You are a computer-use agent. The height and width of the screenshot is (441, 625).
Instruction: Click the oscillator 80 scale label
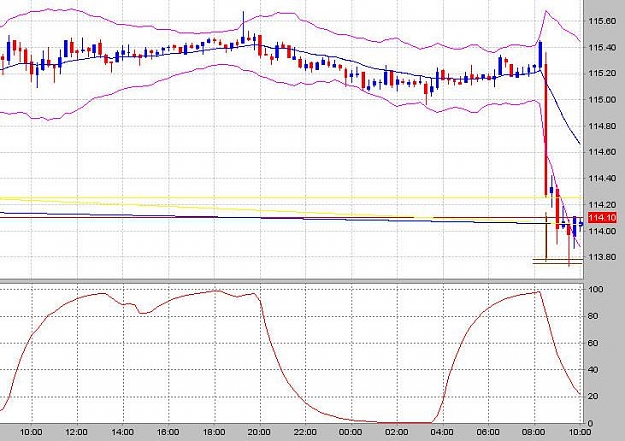[593, 316]
